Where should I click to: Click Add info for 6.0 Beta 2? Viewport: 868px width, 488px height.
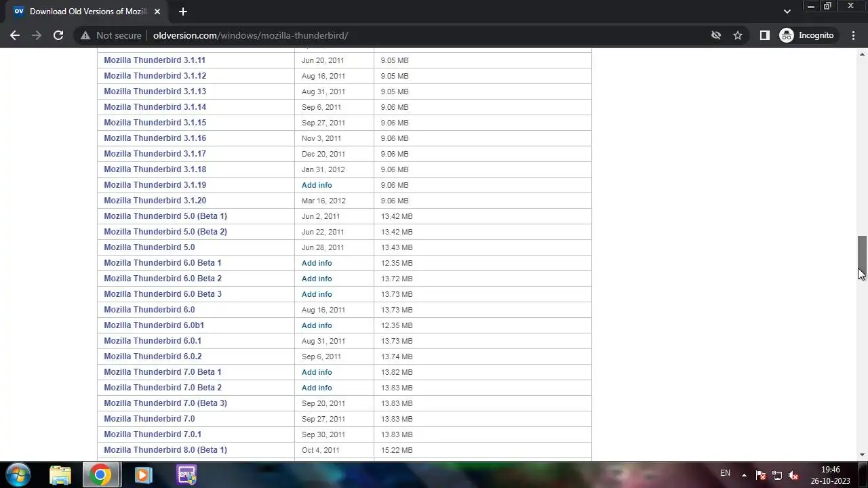point(317,279)
